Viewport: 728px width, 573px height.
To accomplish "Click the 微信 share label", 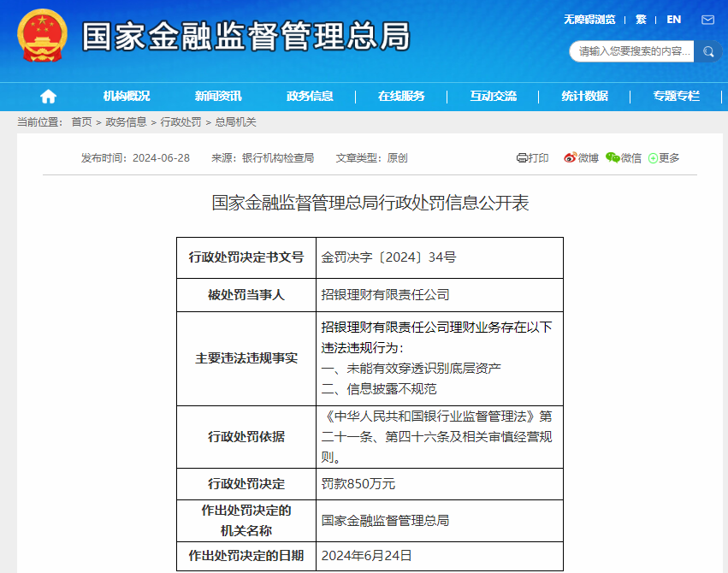I will click(x=631, y=158).
